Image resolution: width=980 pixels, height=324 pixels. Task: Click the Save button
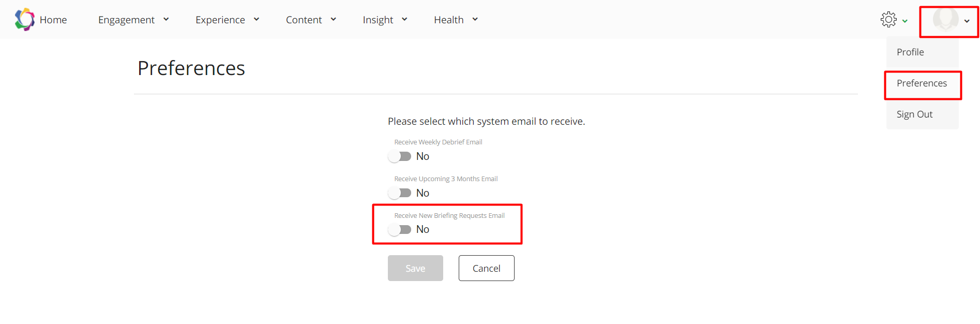click(x=415, y=268)
